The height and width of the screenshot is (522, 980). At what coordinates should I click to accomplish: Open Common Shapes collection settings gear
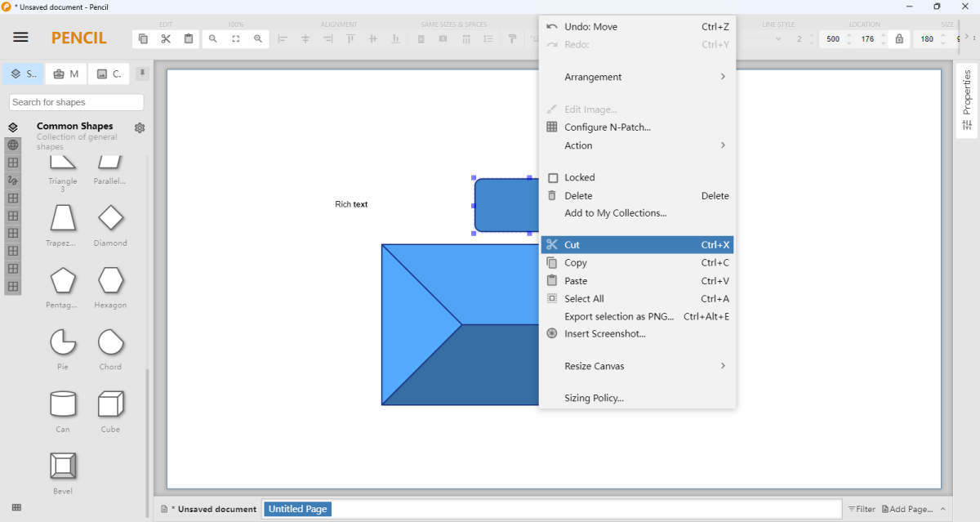click(140, 128)
